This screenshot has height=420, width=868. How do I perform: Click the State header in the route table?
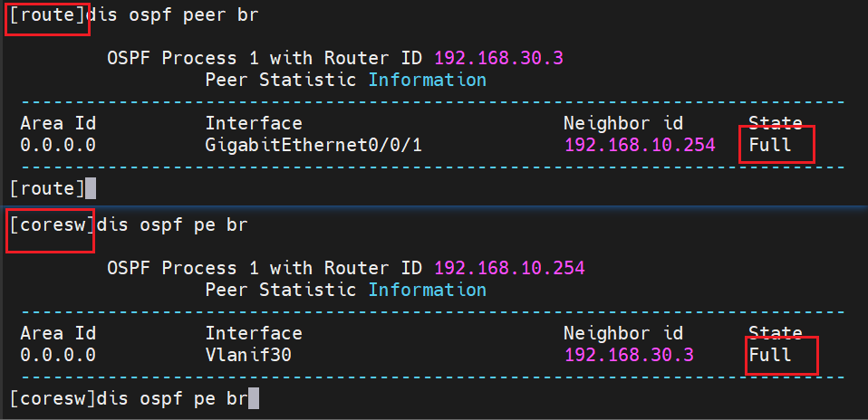[x=775, y=123]
